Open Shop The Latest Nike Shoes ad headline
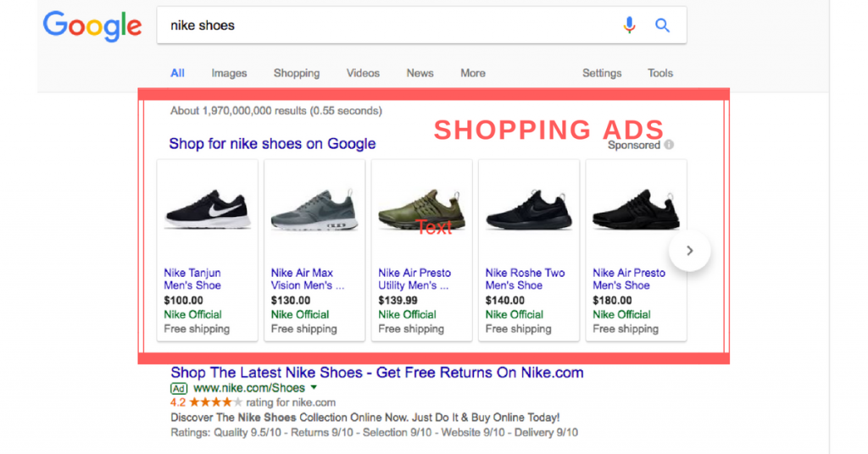This screenshot has width=868, height=454. point(377,373)
